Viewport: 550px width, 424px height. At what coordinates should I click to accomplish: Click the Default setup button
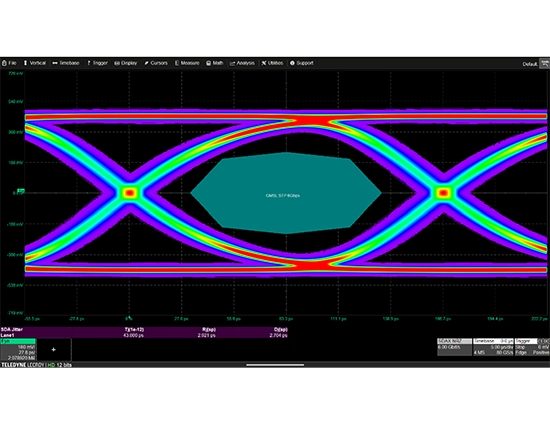click(530, 64)
